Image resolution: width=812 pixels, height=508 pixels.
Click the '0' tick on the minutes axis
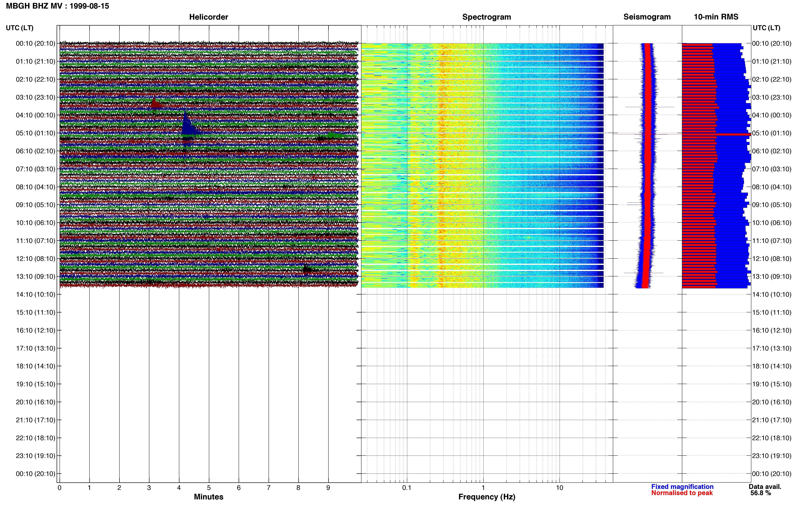point(59,487)
